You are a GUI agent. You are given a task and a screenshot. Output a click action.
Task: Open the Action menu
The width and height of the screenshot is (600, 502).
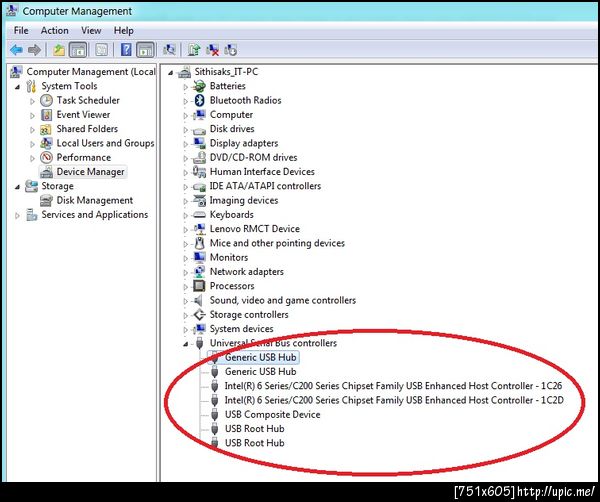[55, 30]
